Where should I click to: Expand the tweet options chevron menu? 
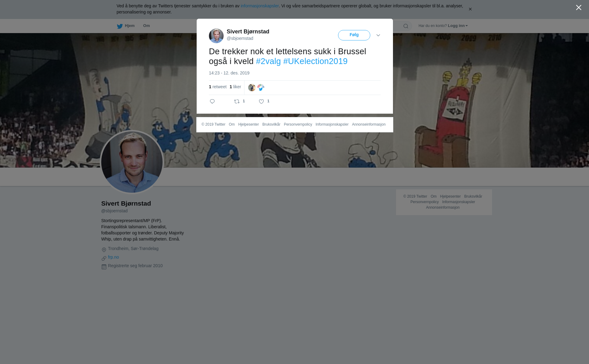click(378, 35)
